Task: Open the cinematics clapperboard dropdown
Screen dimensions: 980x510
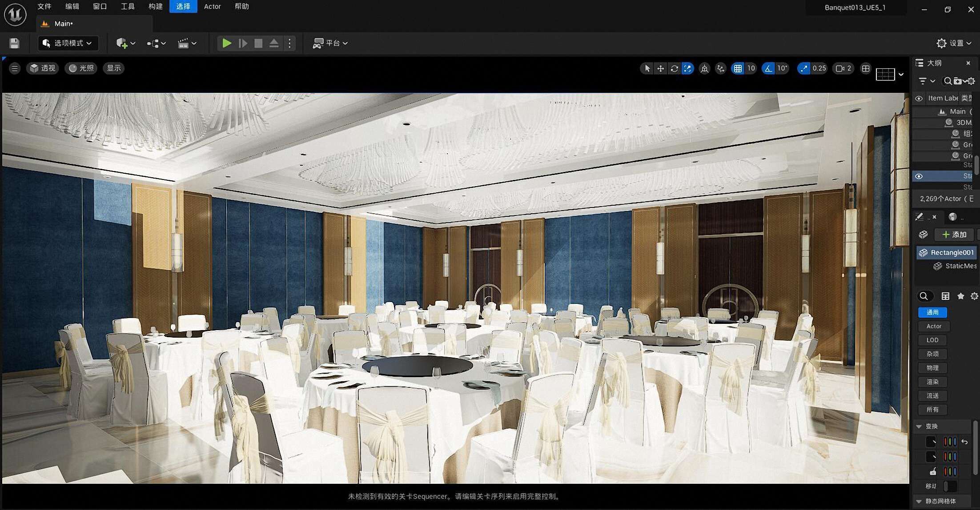Action: point(187,43)
